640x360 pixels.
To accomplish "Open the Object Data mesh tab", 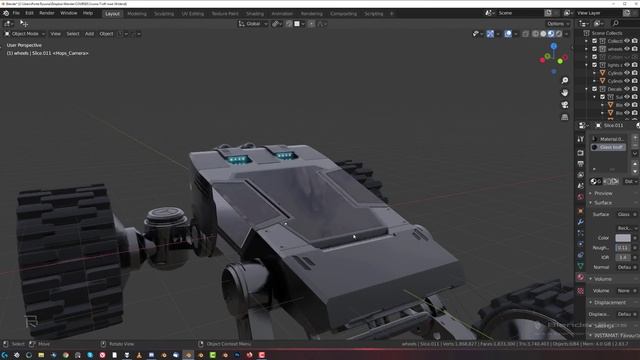I will point(580,266).
